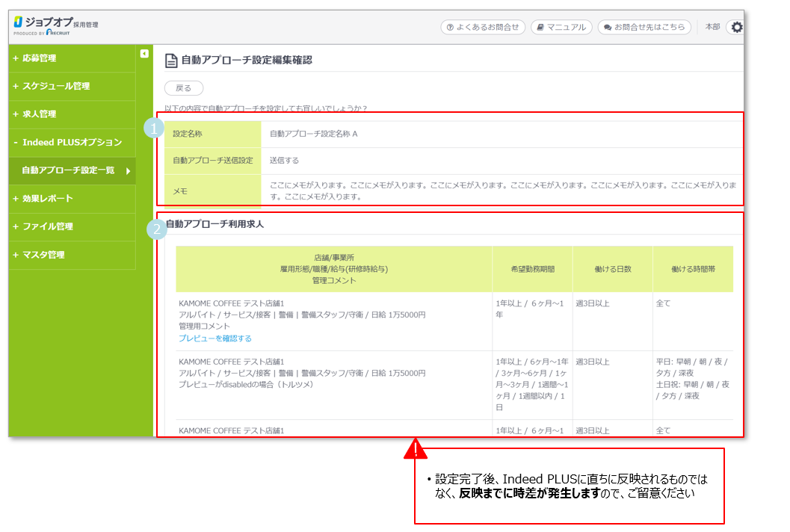
Task: Expand 効果レポート menu section
Action: [x=43, y=199]
